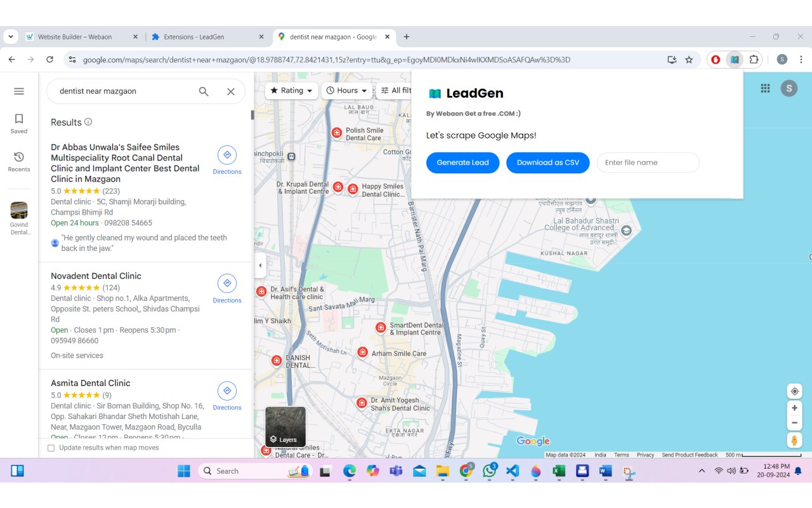Open the Layers map thumbnail
Image resolution: width=812 pixels, height=508 pixels.
285,427
